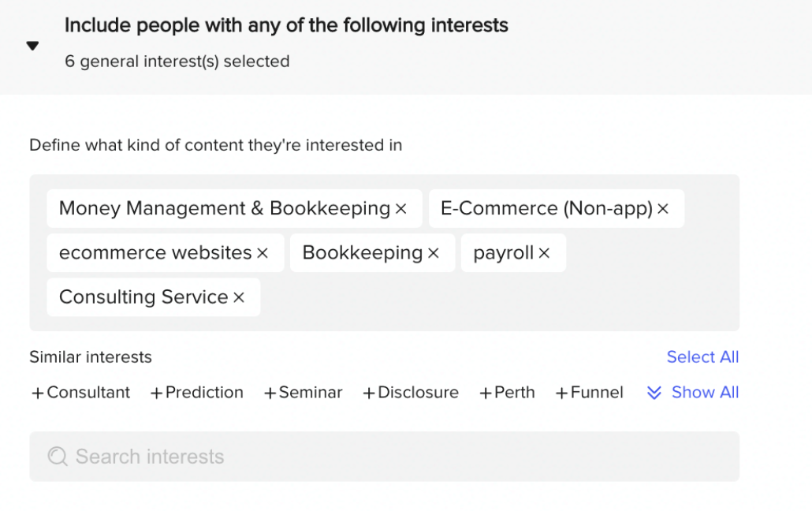
Task: Click the search magnifier icon
Action: pos(58,457)
